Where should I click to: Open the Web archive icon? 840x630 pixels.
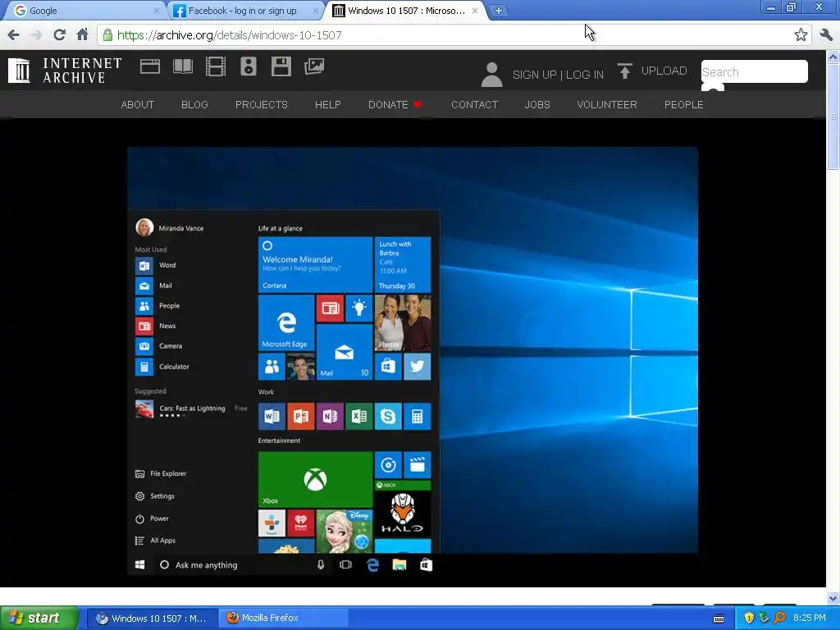150,67
